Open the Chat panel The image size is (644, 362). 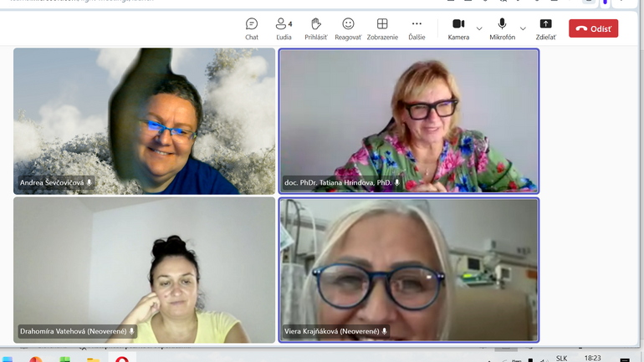pyautogui.click(x=252, y=28)
